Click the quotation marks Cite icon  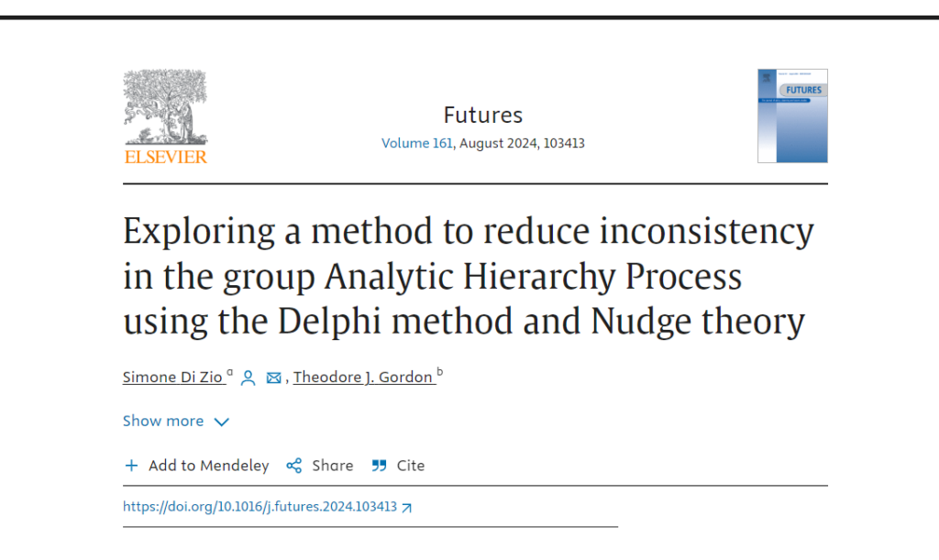[378, 466]
